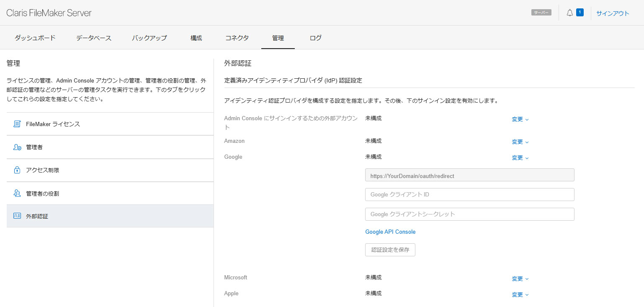Click 未構成 status in Apple row
The image size is (644, 307).
click(374, 294)
